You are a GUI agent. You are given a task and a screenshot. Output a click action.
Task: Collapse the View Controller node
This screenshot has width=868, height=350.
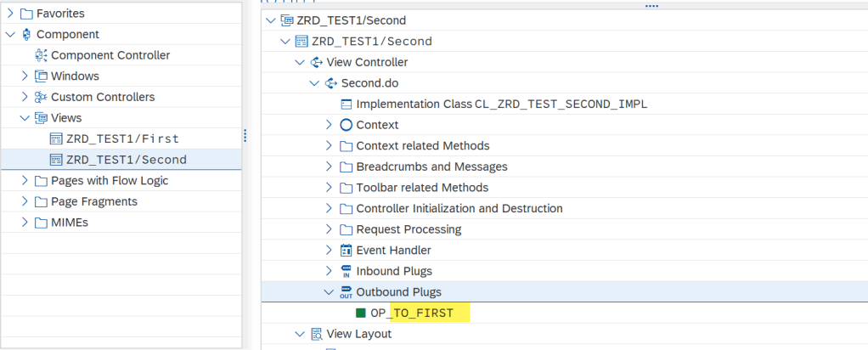(x=300, y=63)
